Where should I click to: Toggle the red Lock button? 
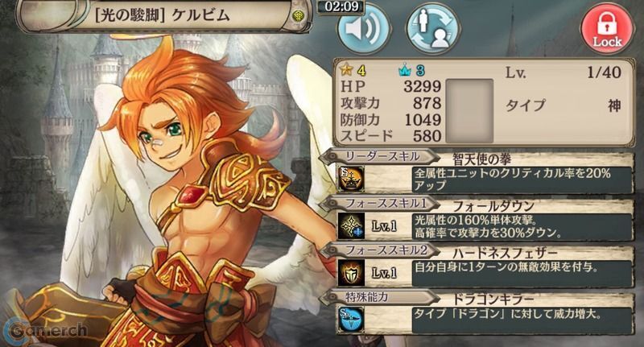point(607,29)
